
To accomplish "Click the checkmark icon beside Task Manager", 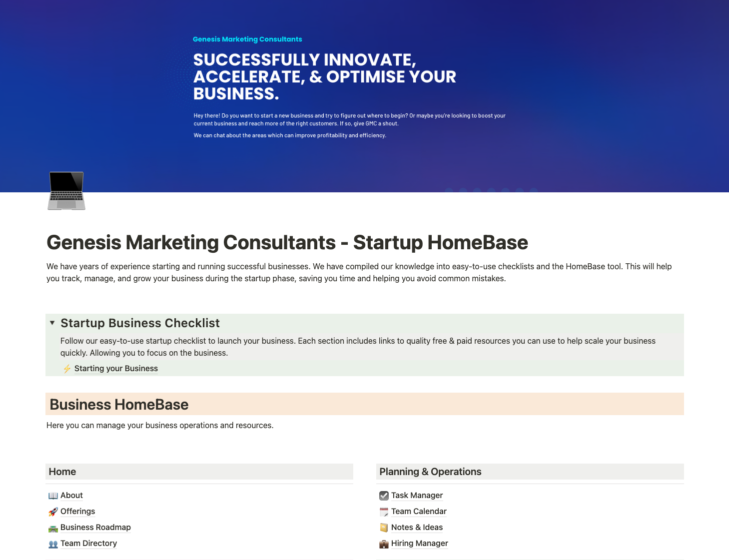I will pyautogui.click(x=384, y=496).
